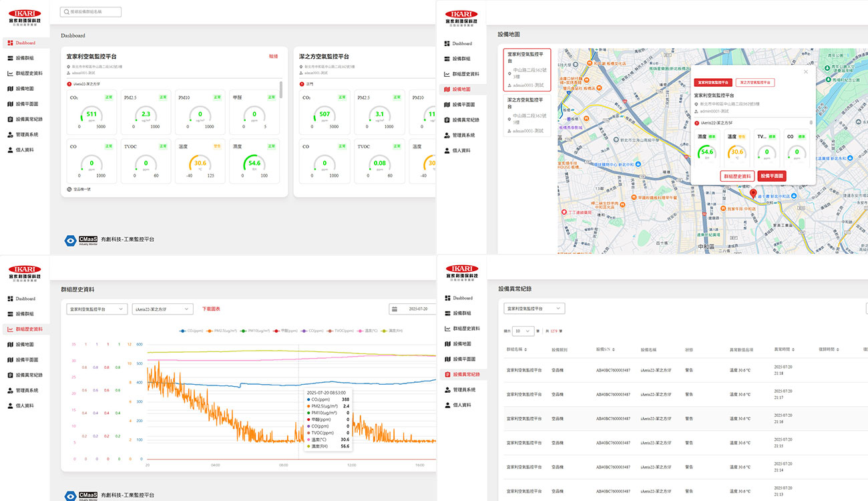
Task: Click the calendar icon beside 2025-07-20
Action: 395,309
